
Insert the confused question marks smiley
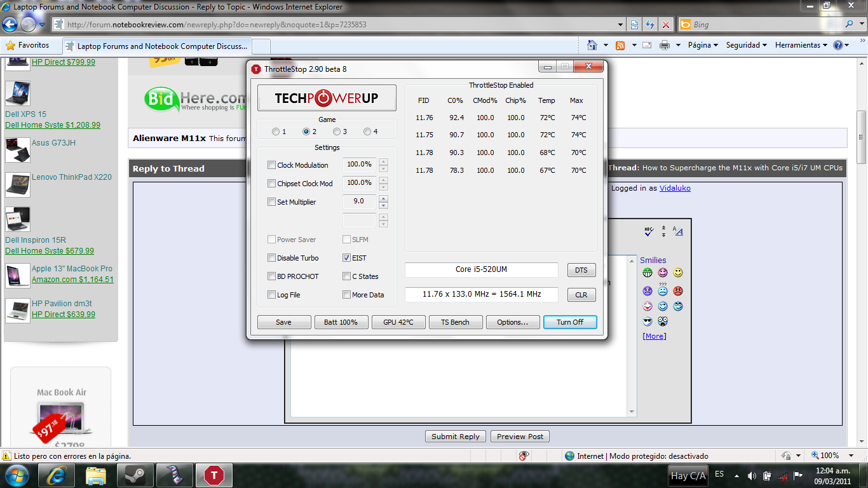click(663, 290)
